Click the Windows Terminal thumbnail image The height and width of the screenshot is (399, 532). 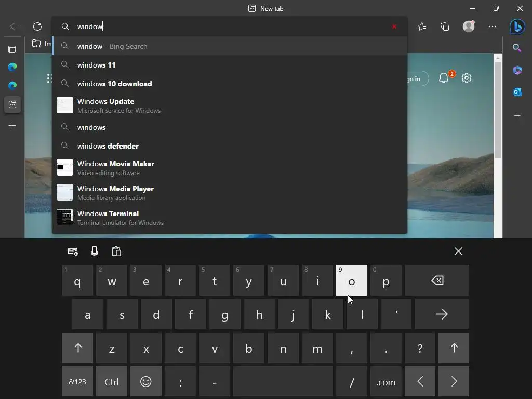[x=65, y=217]
